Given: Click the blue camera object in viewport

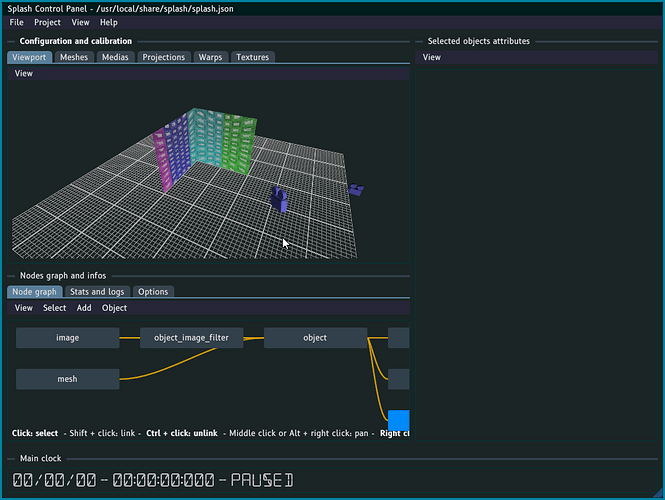Looking at the screenshot, I should click(x=280, y=200).
